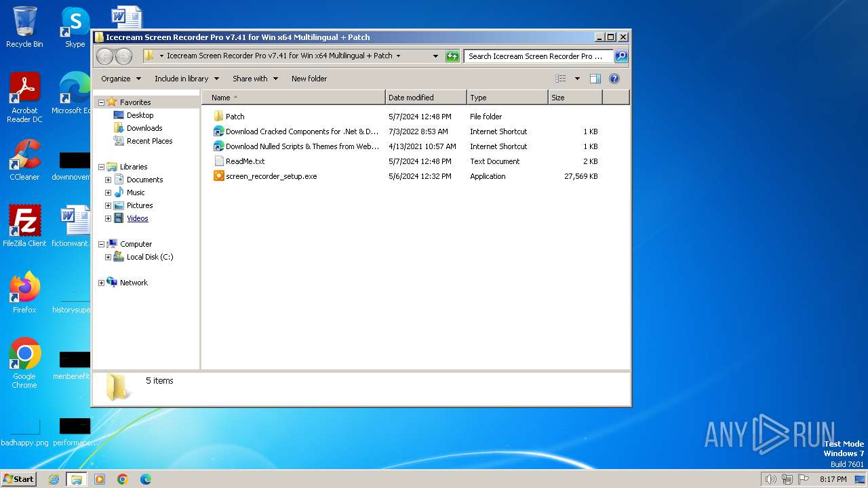The height and width of the screenshot is (488, 868).
Task: Click the Forward navigation arrow in Explorer
Action: [123, 56]
